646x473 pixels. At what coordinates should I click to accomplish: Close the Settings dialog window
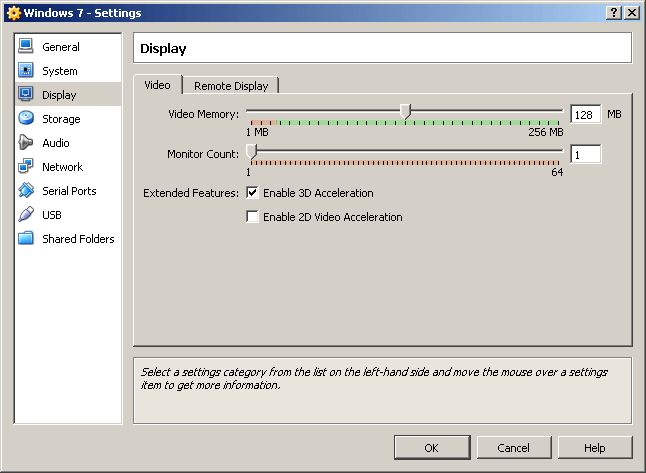tap(632, 13)
